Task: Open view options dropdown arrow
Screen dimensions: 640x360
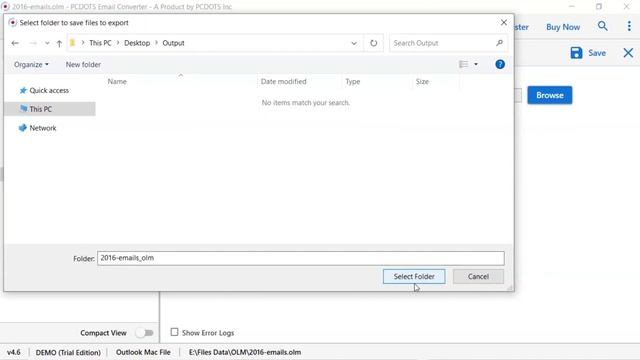Action: (476, 64)
